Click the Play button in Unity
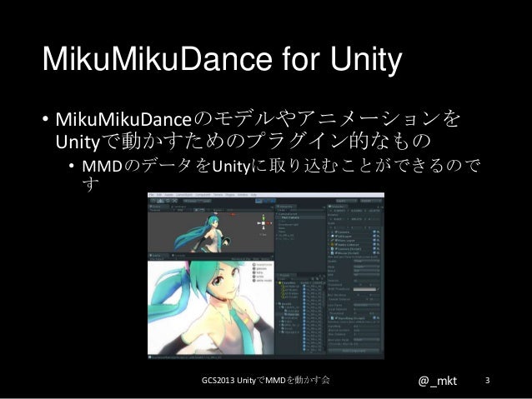532x399 pixels. click(258, 201)
